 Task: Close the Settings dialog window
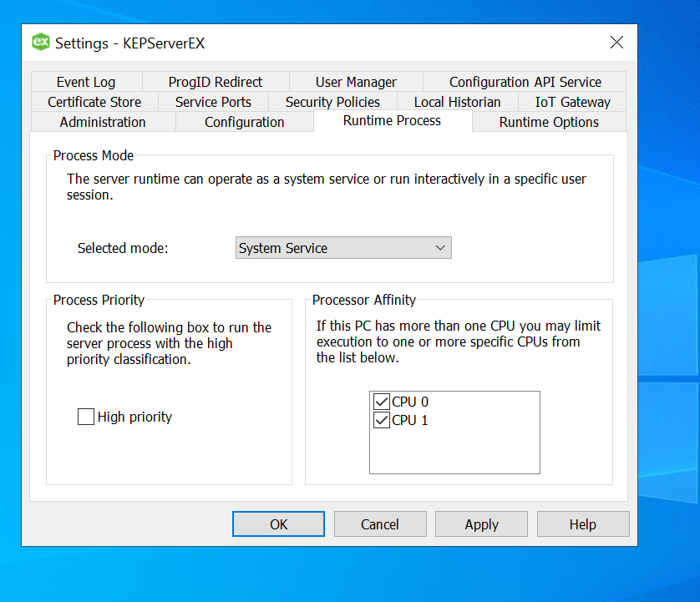(616, 43)
